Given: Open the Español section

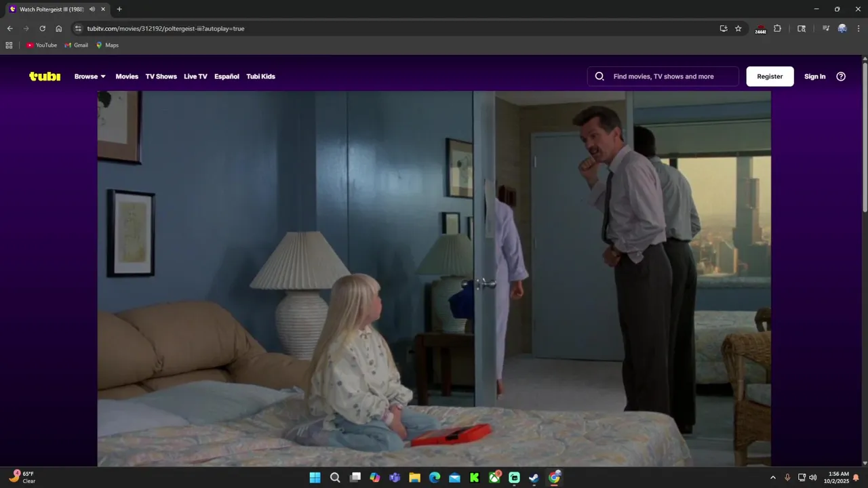Looking at the screenshot, I should point(226,77).
